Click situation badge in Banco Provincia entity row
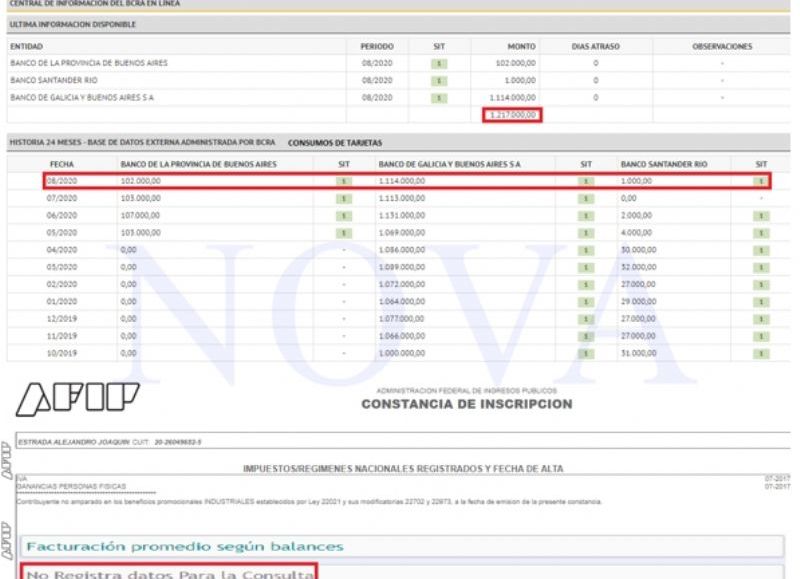 pyautogui.click(x=439, y=64)
